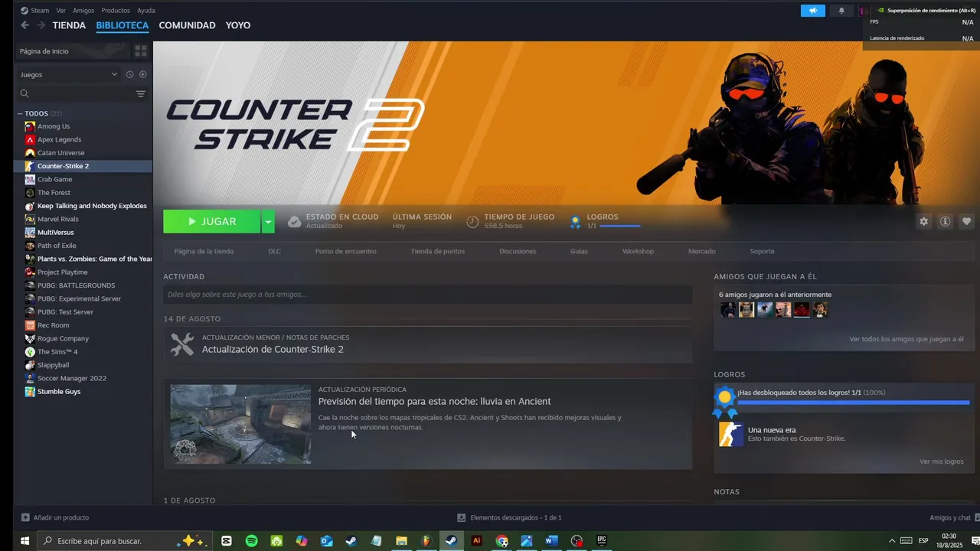
Task: Go forward with the right arrow
Action: tap(40, 25)
